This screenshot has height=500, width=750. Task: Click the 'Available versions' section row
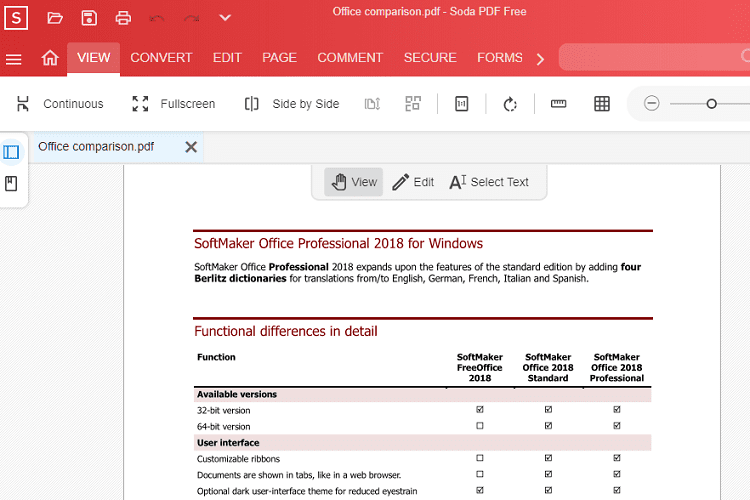click(x=422, y=394)
